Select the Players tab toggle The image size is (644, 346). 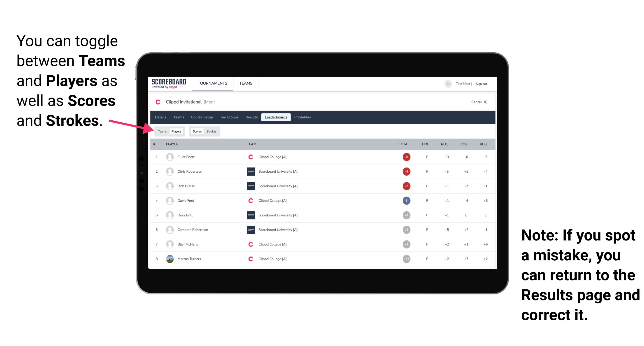coord(176,131)
